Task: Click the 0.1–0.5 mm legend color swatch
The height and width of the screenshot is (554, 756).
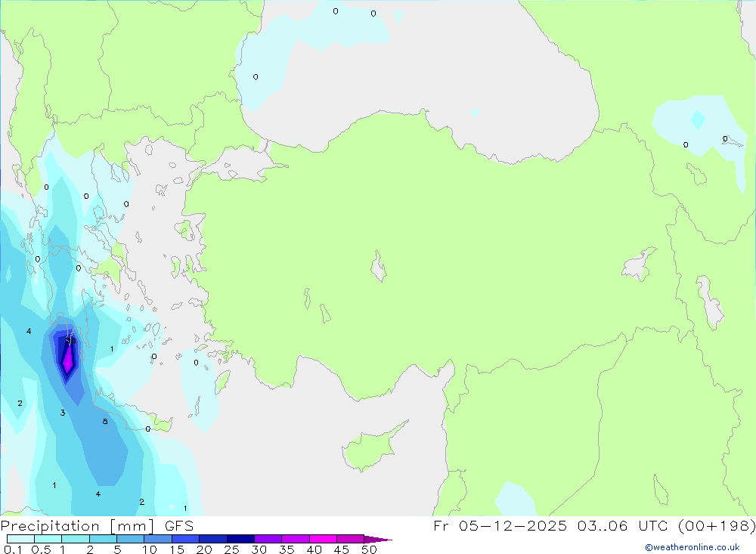Action: (x=20, y=539)
